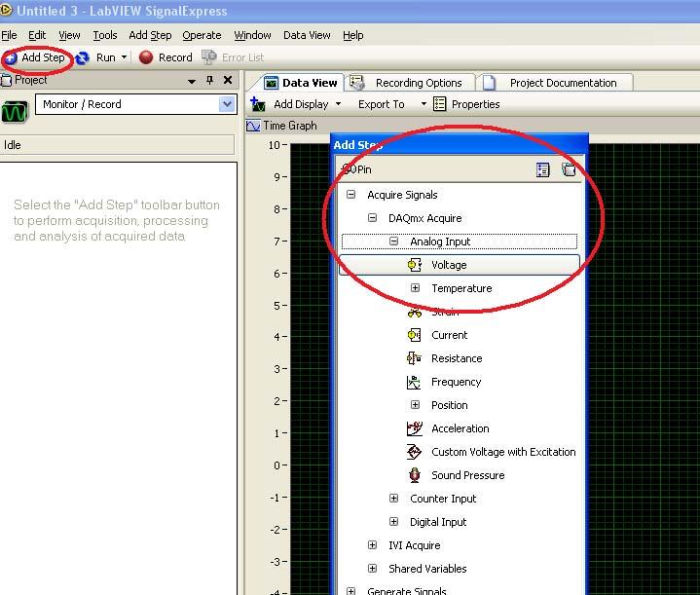Image resolution: width=700 pixels, height=595 pixels.
Task: Click the Frequency step icon
Action: pos(414,382)
